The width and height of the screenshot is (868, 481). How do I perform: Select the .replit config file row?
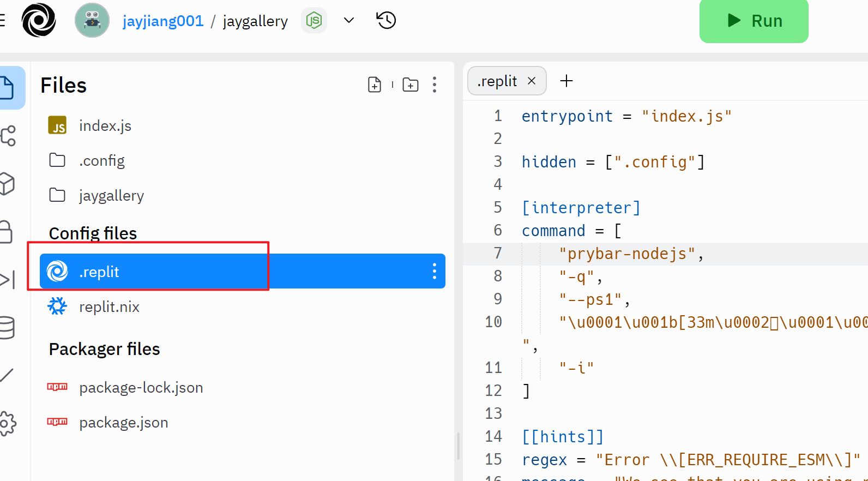tap(243, 271)
